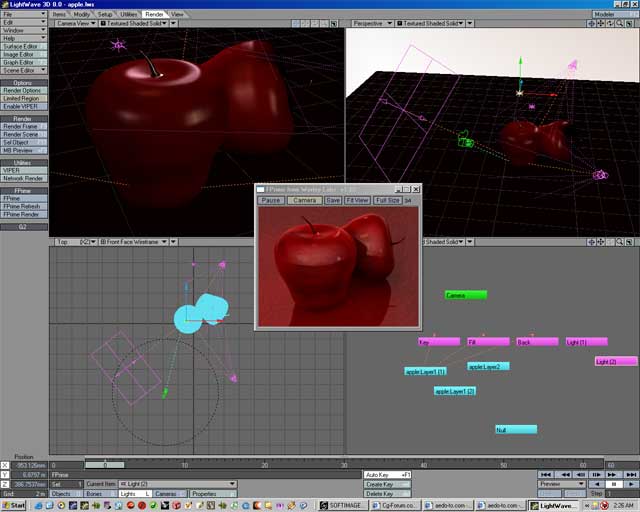The image size is (640, 512).
Task: Switch to the View tab
Action: pyautogui.click(x=177, y=14)
